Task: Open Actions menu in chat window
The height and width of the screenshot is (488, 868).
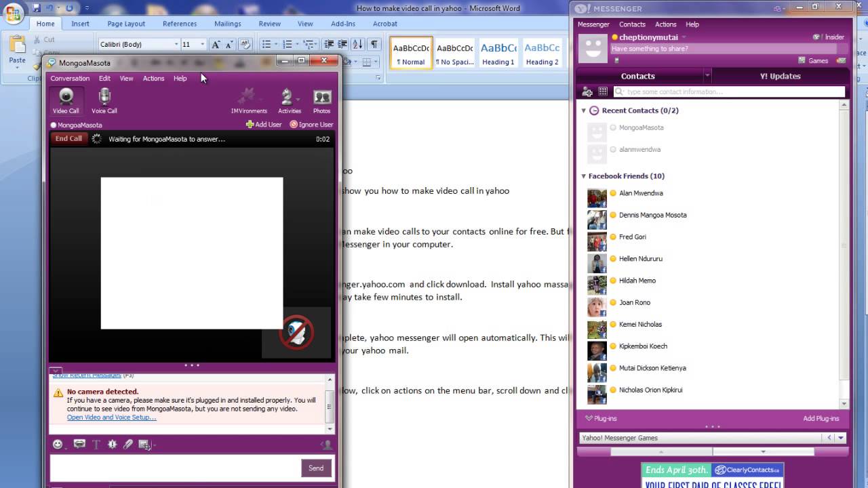Action: [x=153, y=79]
